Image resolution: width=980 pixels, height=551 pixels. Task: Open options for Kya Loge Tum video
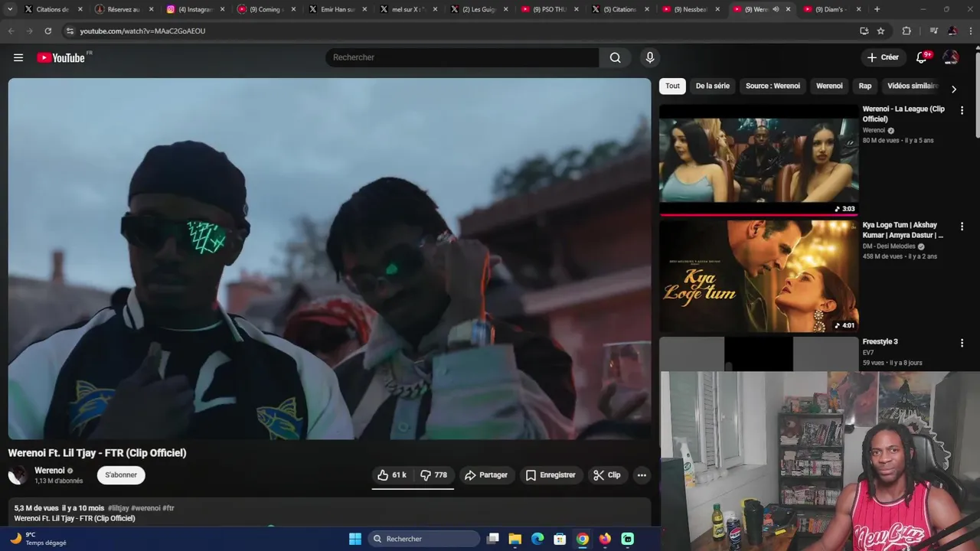pyautogui.click(x=962, y=227)
